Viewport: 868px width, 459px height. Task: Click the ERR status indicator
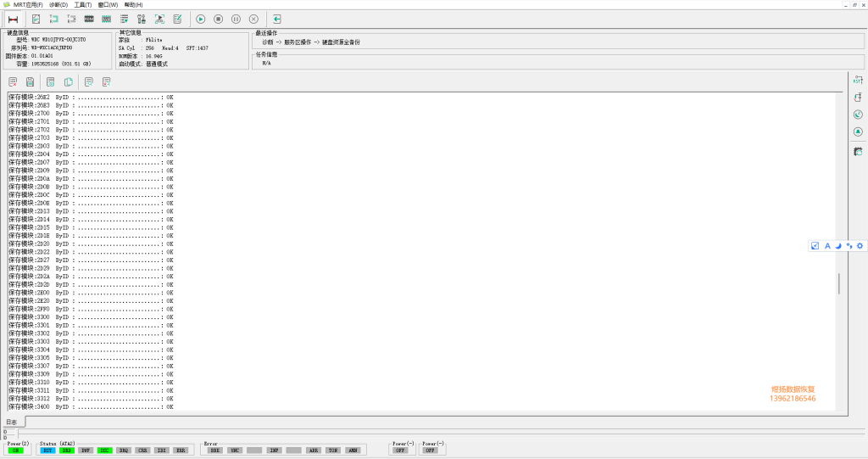tap(181, 451)
